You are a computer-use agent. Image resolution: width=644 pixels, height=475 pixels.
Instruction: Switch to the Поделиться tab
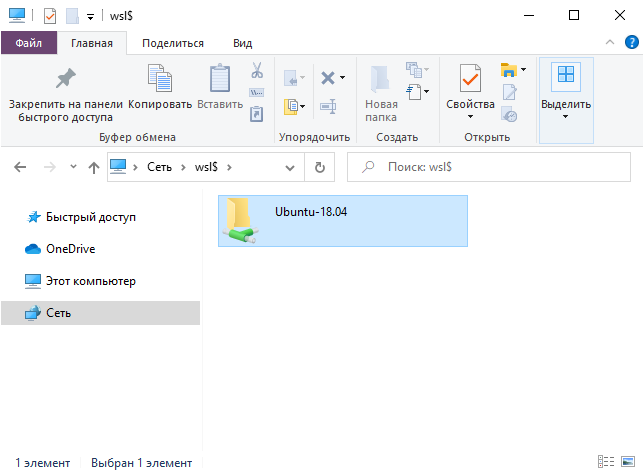tap(173, 43)
